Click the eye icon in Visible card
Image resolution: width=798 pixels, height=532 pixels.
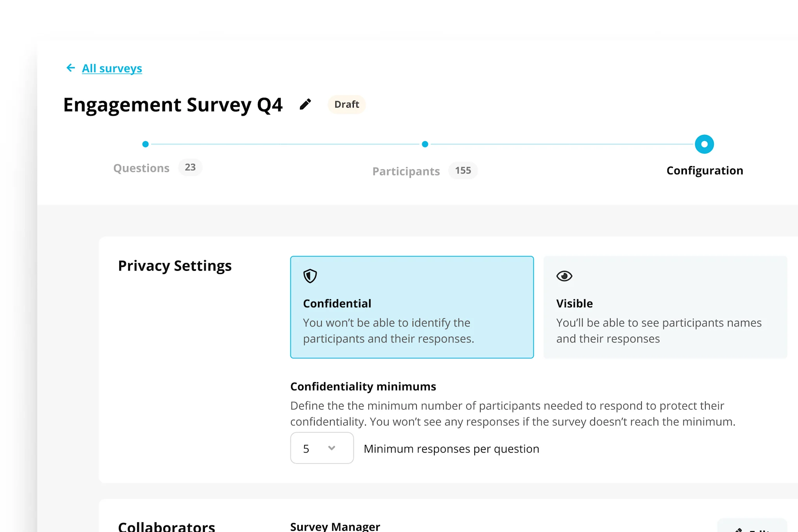click(564, 276)
